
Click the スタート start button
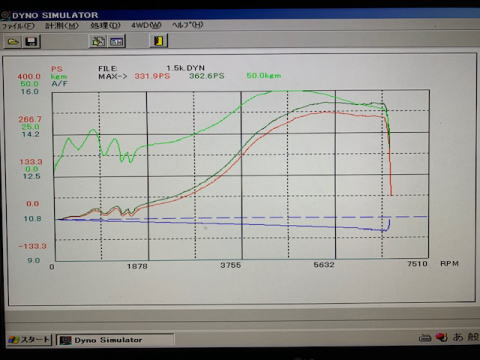(29, 340)
